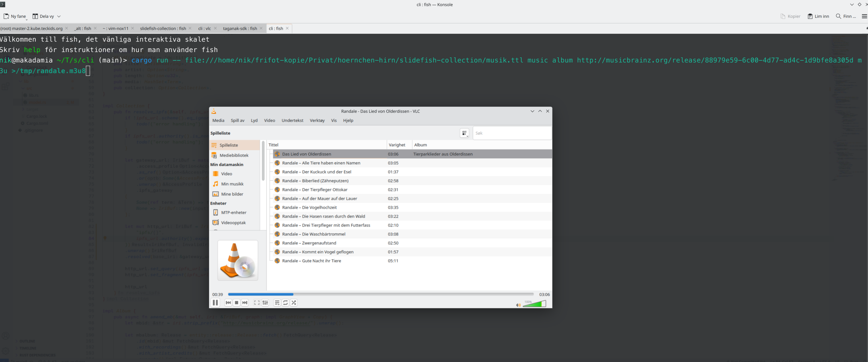Screen dimensions: 868x362
Task: Select track Biberlied (Zähneputzen)
Action: [412, 181]
